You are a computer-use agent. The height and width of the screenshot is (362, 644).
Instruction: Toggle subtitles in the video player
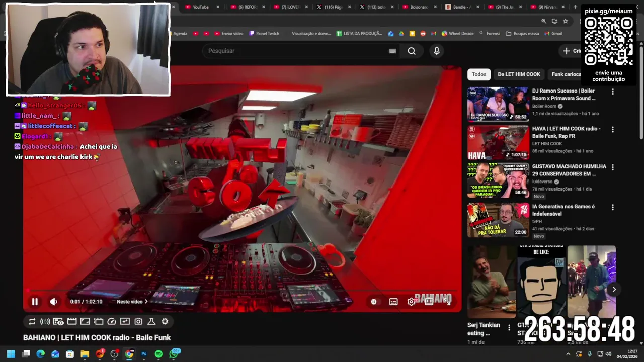click(393, 302)
